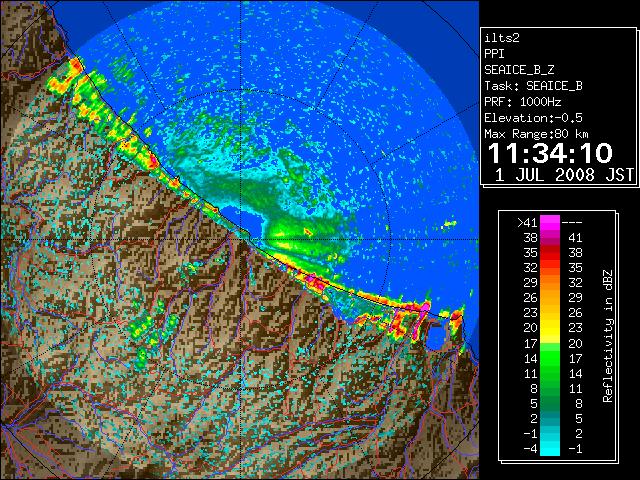Click the 'SEAICE_B_Z' product name
Screen dimensions: 640x480
coord(519,70)
